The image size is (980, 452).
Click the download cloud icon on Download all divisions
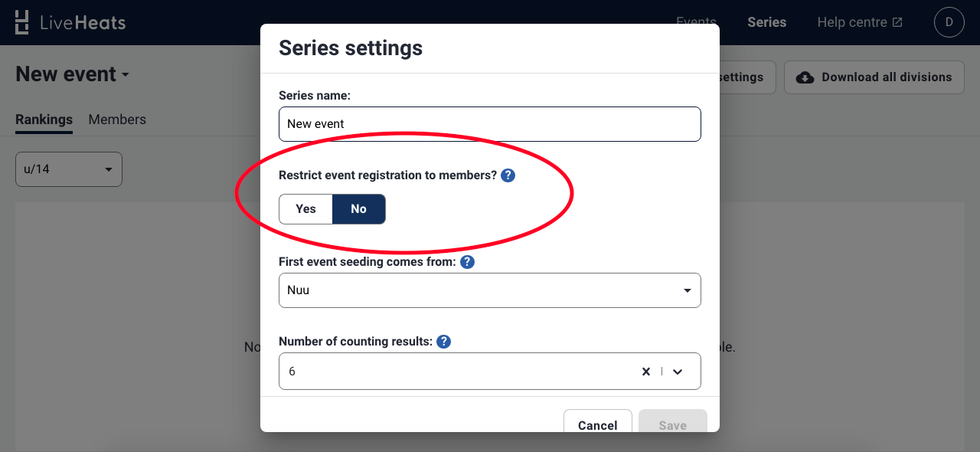click(805, 77)
